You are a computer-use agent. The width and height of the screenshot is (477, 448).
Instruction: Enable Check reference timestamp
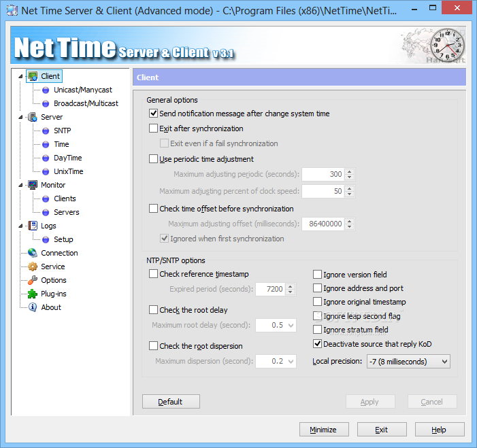point(153,274)
